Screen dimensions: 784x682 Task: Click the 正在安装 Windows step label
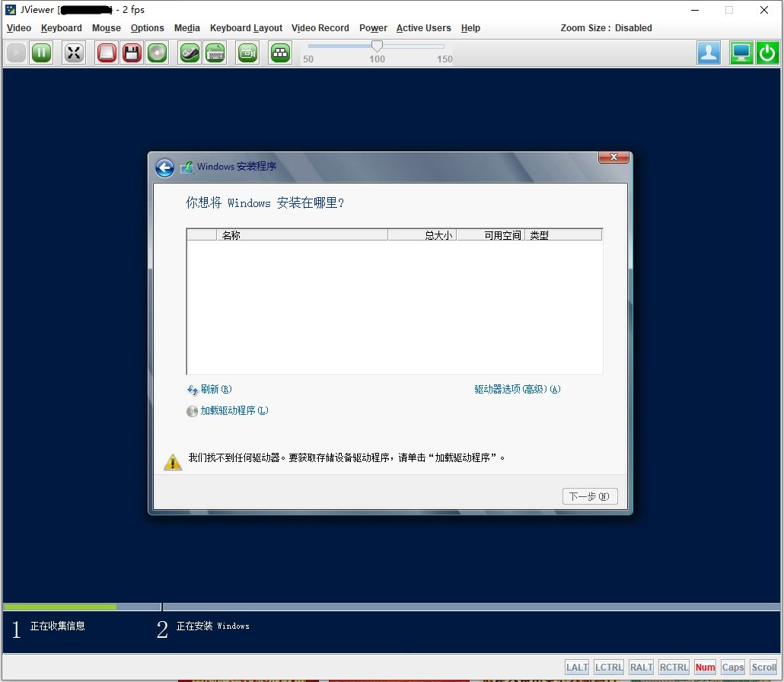(213, 626)
